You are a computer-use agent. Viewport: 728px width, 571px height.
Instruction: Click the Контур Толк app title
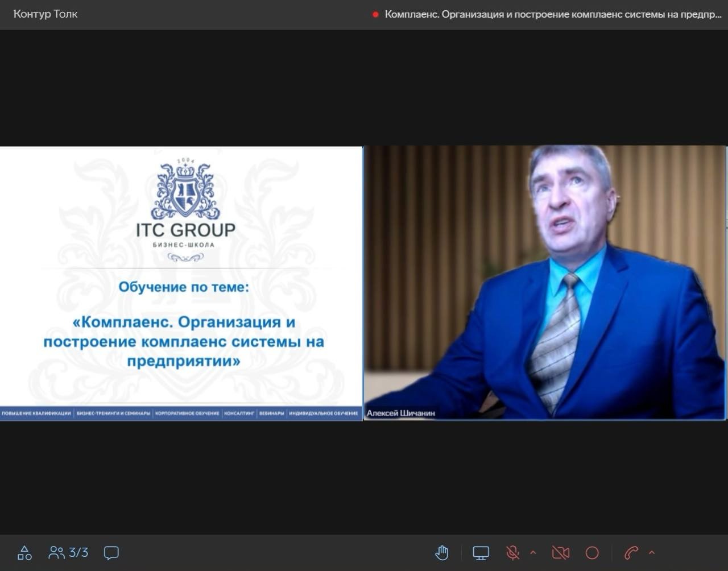(45, 14)
